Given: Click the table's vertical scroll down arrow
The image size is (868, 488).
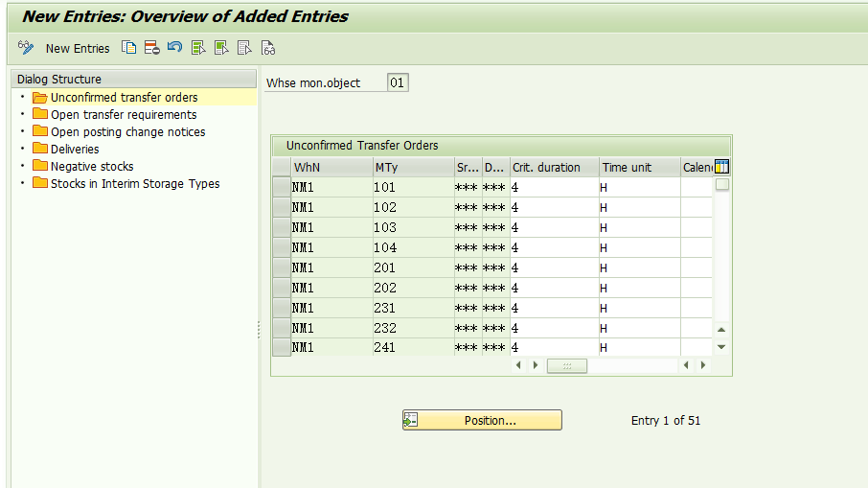Looking at the screenshot, I should pos(721,346).
